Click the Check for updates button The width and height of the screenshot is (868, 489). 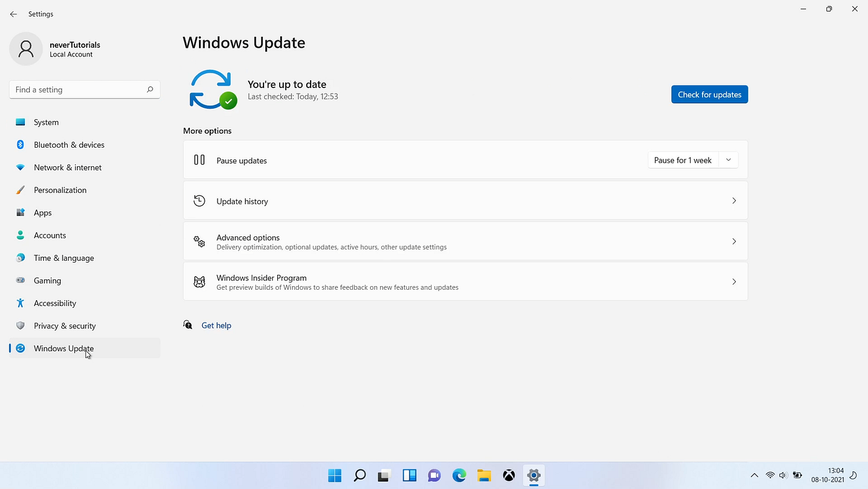[x=709, y=94]
